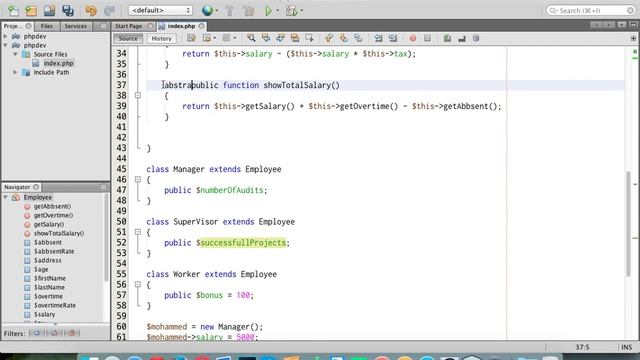Expand the first phpdev project node
The height and width of the screenshot is (360, 640).
5,36
